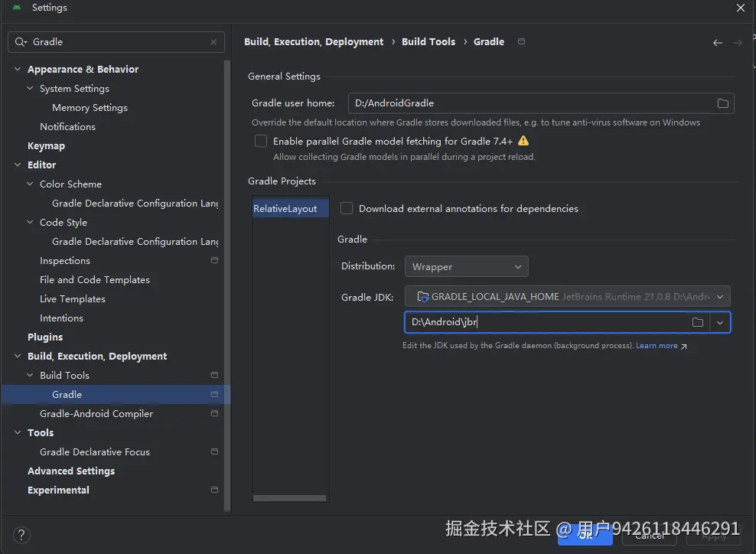The image size is (756, 554).
Task: Click project-level icon beside Gradle breadcrumb
Action: pyautogui.click(x=521, y=41)
